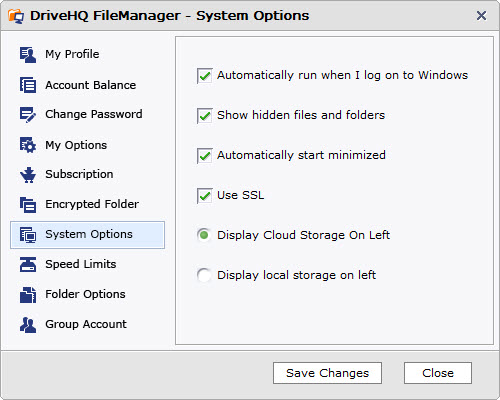The image size is (500, 400).
Task: Select Display Cloud Storage On Left radio
Action: 204,235
